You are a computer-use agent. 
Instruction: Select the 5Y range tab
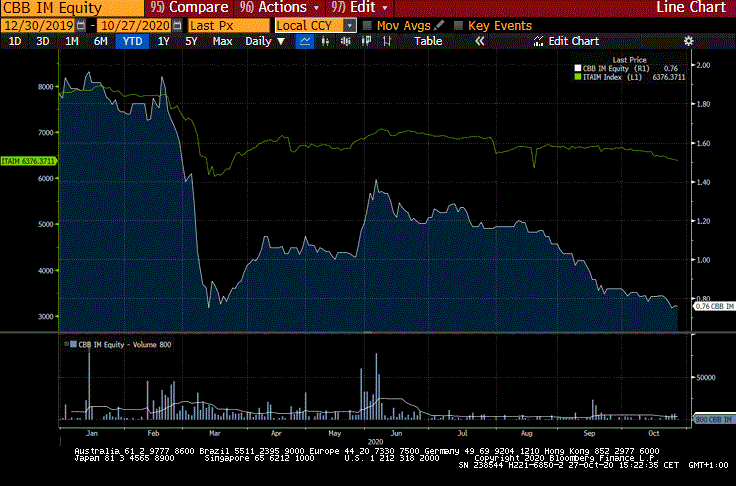click(x=191, y=41)
